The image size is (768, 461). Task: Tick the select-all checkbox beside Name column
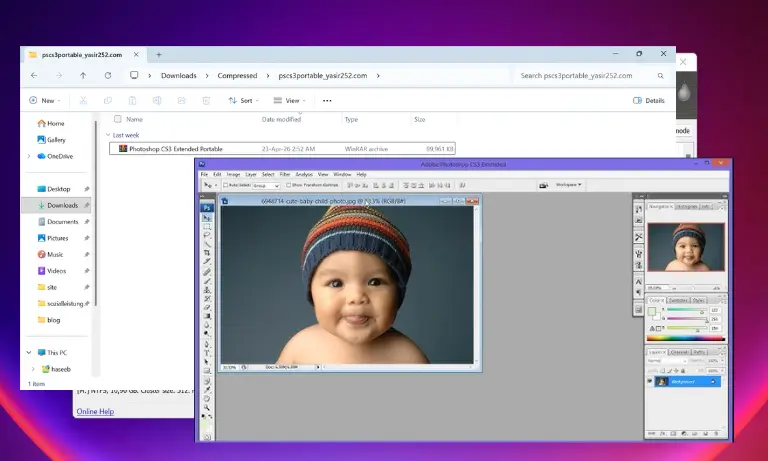(118, 119)
